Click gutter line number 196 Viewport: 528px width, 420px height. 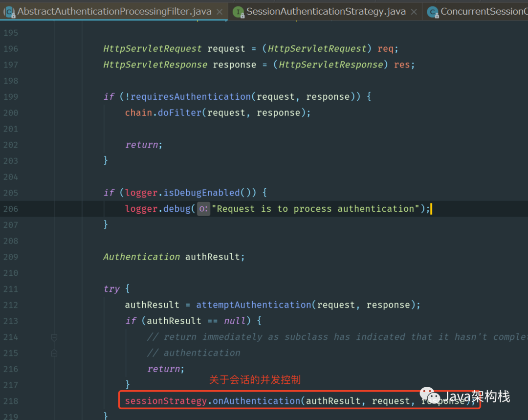(11, 49)
